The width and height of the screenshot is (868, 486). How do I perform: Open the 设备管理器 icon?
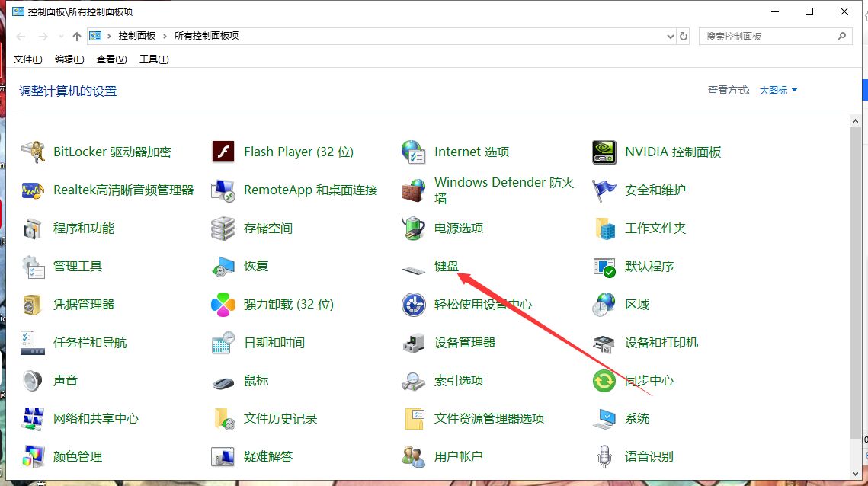click(414, 343)
